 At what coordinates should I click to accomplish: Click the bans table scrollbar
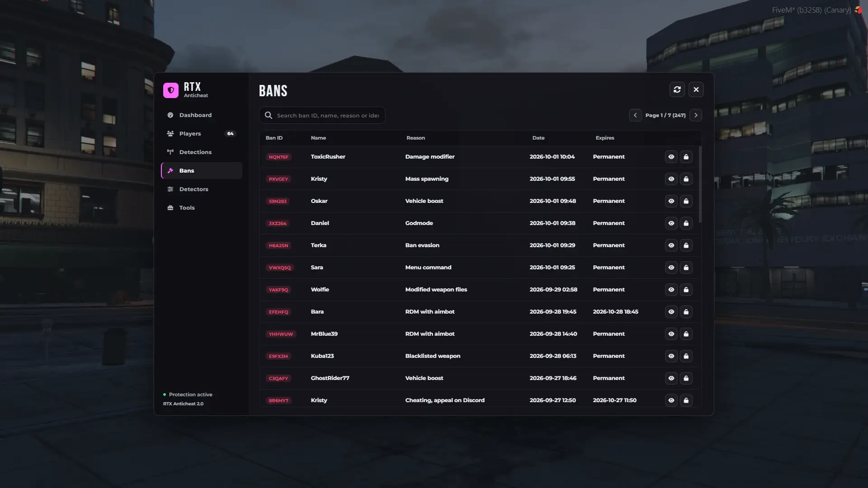(x=700, y=184)
